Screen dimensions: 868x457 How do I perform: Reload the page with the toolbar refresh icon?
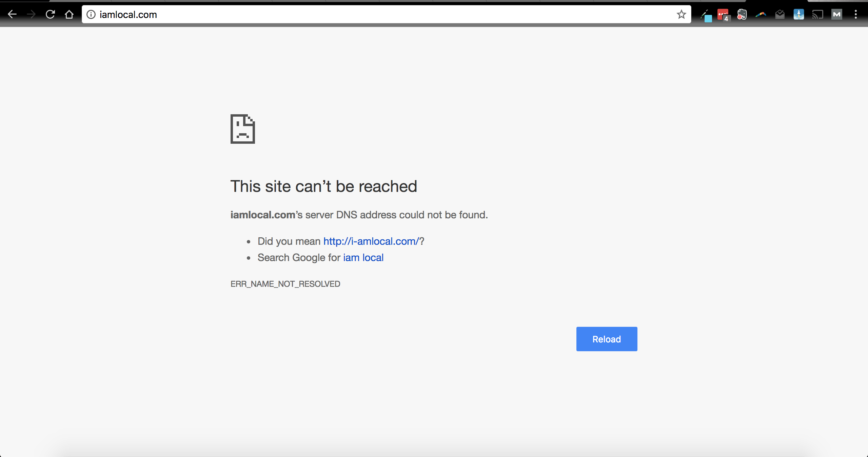click(x=50, y=14)
